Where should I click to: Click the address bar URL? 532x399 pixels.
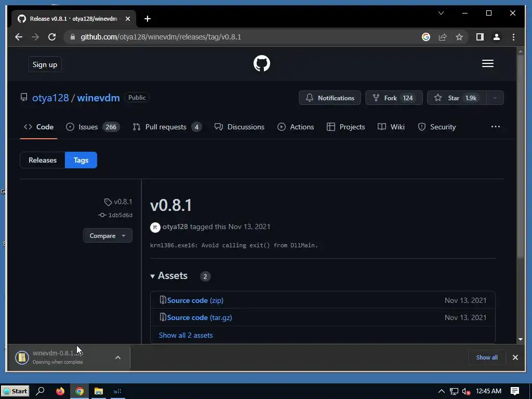pyautogui.click(x=161, y=37)
